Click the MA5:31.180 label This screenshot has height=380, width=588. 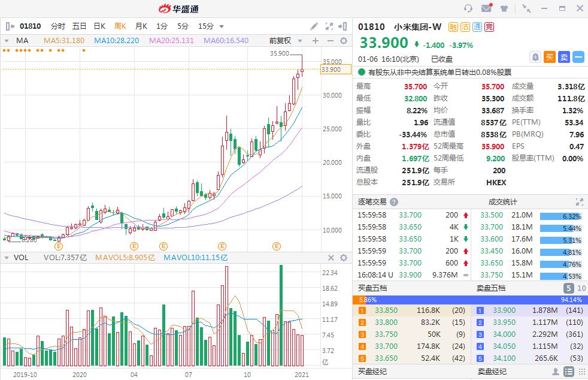(x=64, y=41)
